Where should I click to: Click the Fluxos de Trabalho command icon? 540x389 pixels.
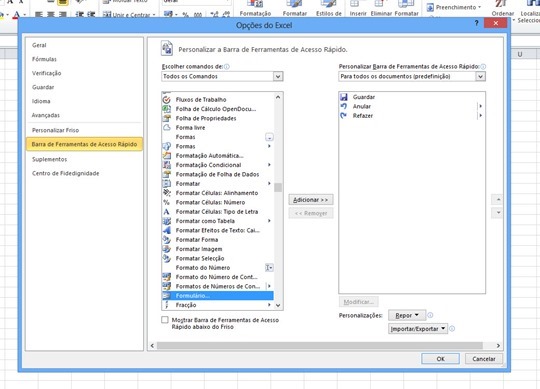pos(167,99)
